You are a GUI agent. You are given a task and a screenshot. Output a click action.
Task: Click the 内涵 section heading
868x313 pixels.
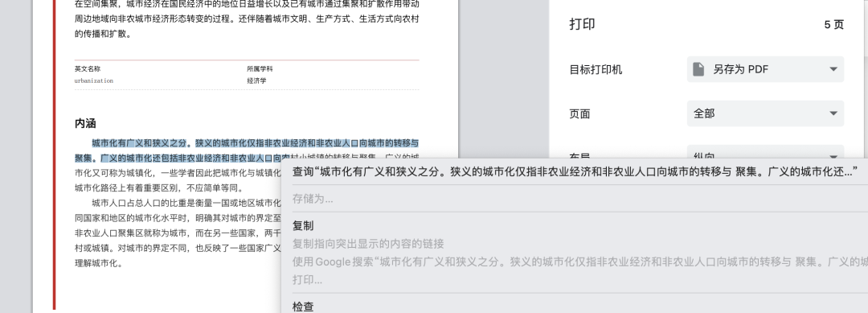point(85,123)
